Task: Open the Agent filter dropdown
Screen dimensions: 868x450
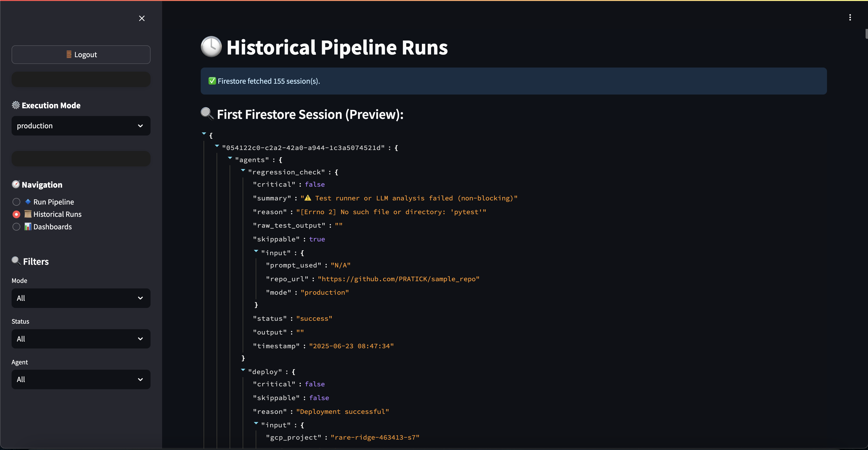Action: [x=81, y=380]
